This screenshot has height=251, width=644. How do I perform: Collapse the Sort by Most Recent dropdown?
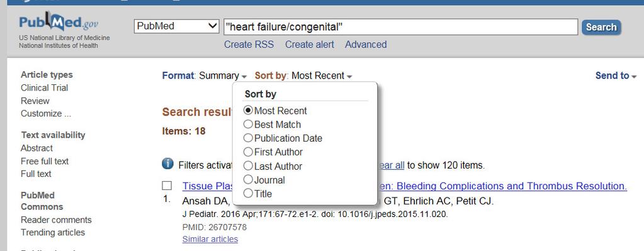(303, 76)
